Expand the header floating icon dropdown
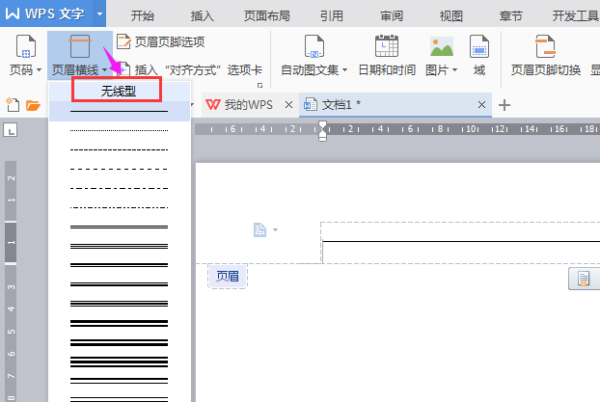The width and height of the screenshot is (600, 402). (x=275, y=230)
